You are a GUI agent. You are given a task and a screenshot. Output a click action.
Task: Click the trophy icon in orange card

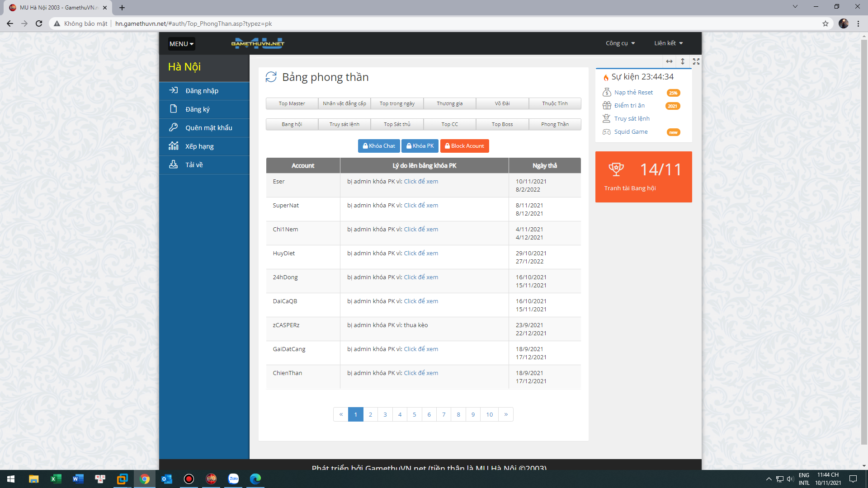pyautogui.click(x=616, y=169)
